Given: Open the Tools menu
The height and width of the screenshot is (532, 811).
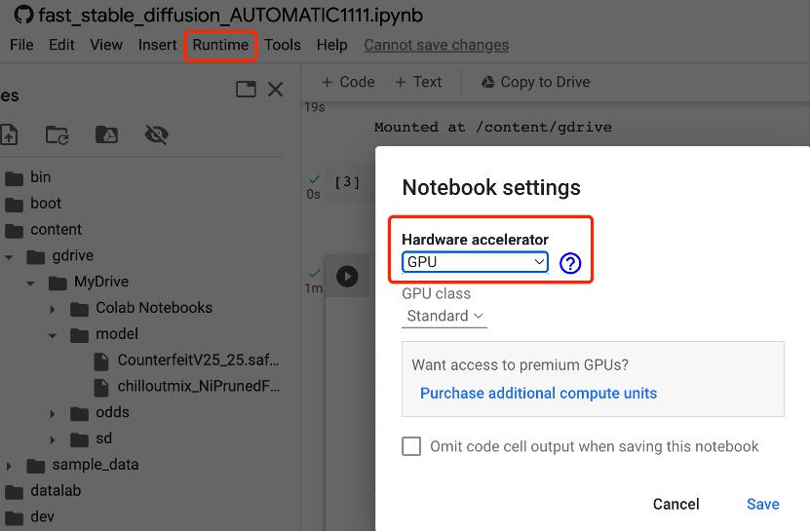Looking at the screenshot, I should [x=283, y=45].
